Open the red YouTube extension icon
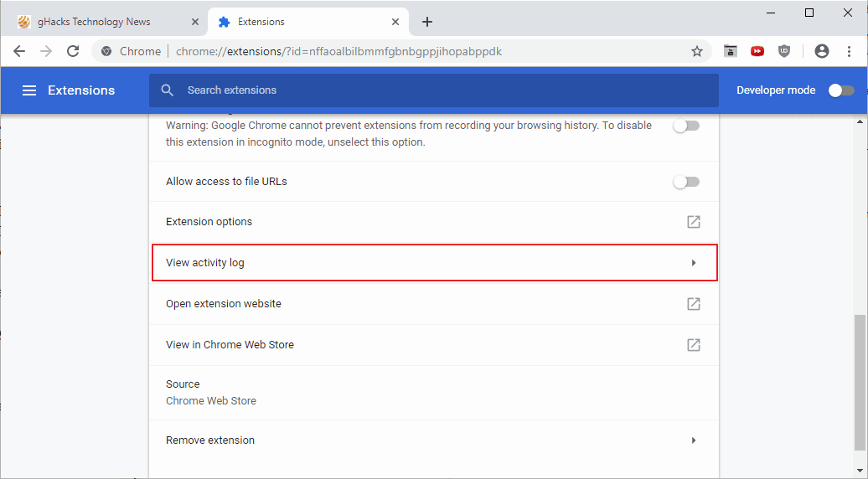The image size is (868, 479). [757, 51]
